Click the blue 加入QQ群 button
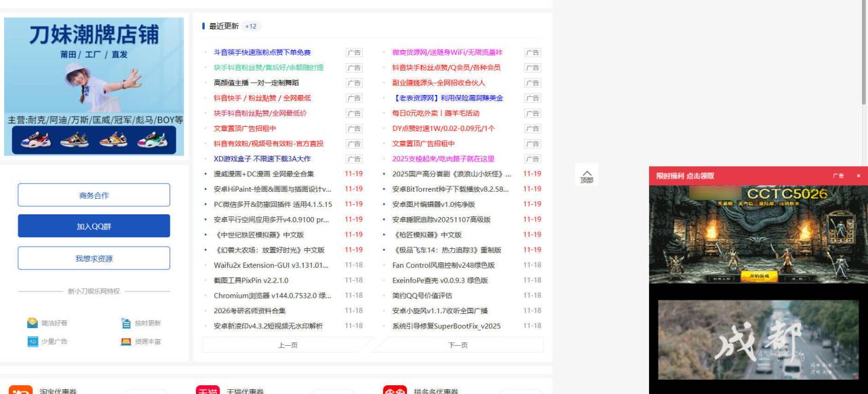Viewport: 868px width, 394px height. 94,224
